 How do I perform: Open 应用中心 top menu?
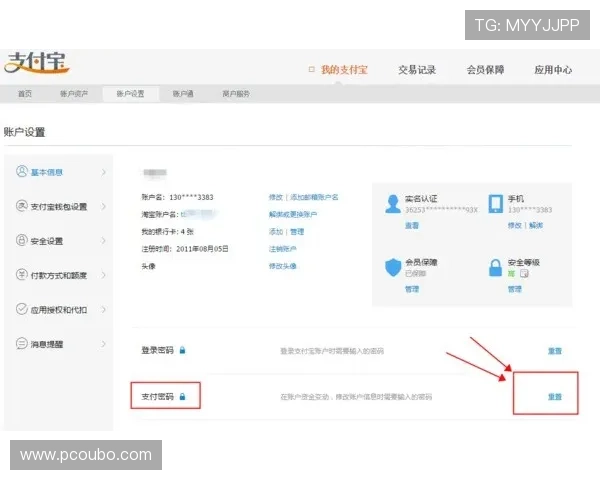click(553, 70)
